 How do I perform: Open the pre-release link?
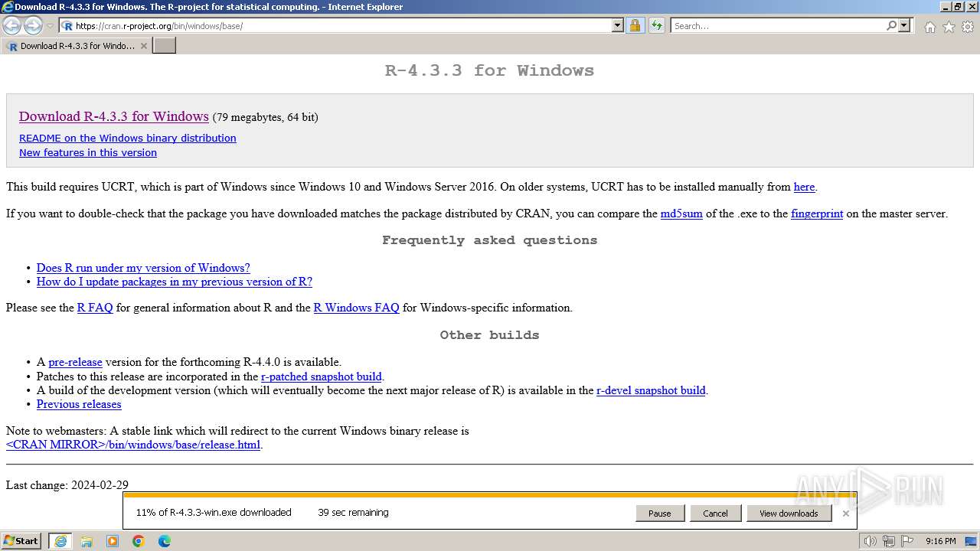click(75, 362)
